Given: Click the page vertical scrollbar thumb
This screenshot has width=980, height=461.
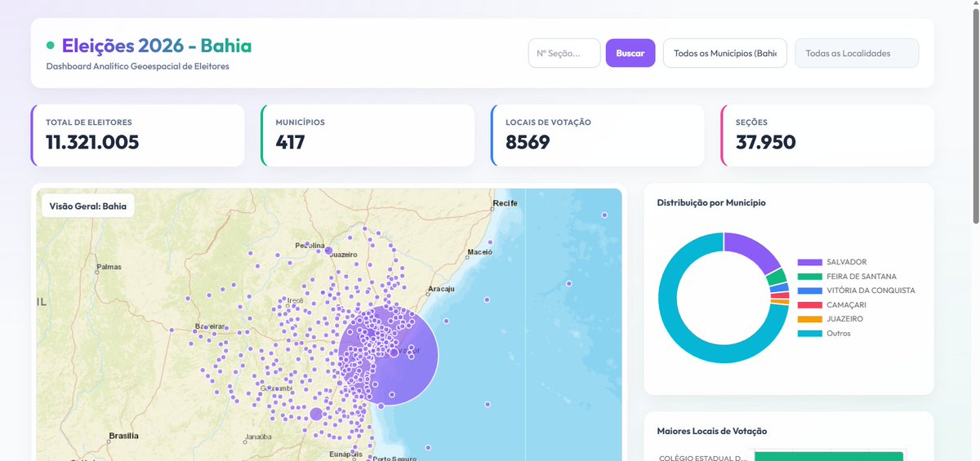Looking at the screenshot, I should pyautogui.click(x=975, y=114).
